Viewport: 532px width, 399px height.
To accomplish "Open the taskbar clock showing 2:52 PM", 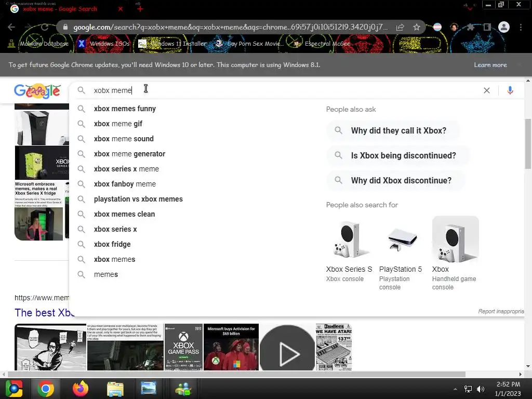I will click(x=508, y=389).
